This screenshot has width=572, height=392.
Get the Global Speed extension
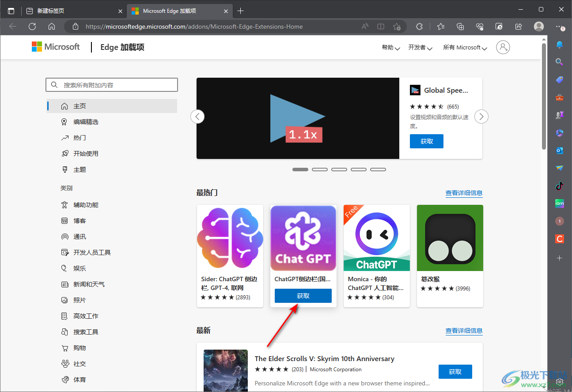pyautogui.click(x=427, y=141)
